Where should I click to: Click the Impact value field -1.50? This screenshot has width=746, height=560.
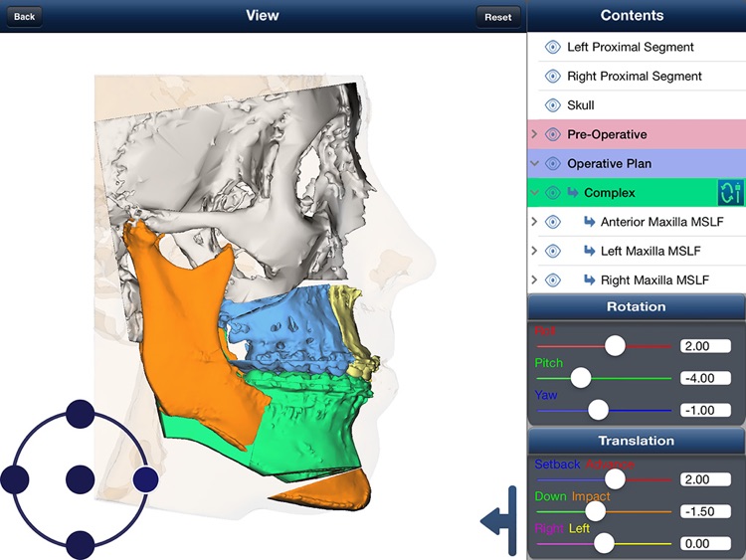[x=705, y=511]
